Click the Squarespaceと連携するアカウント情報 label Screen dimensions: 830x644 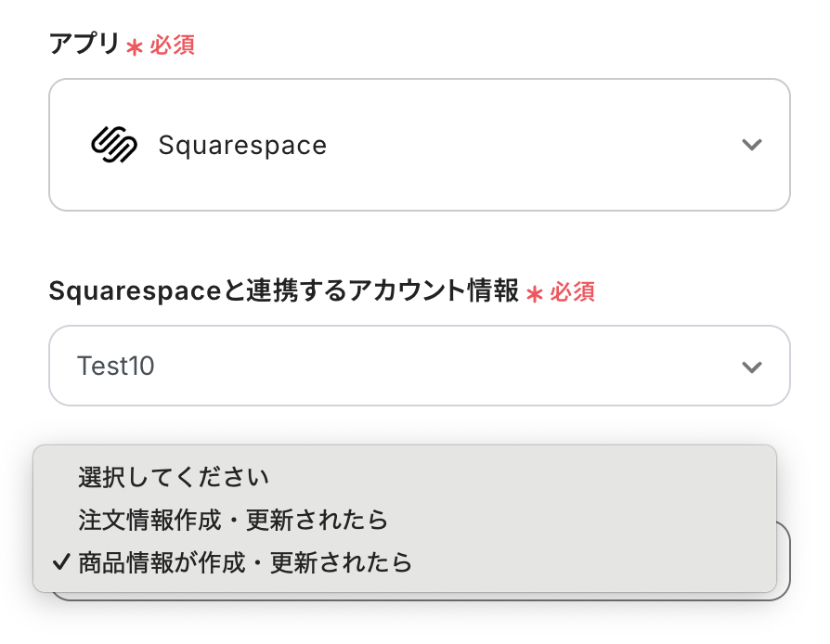point(283,291)
